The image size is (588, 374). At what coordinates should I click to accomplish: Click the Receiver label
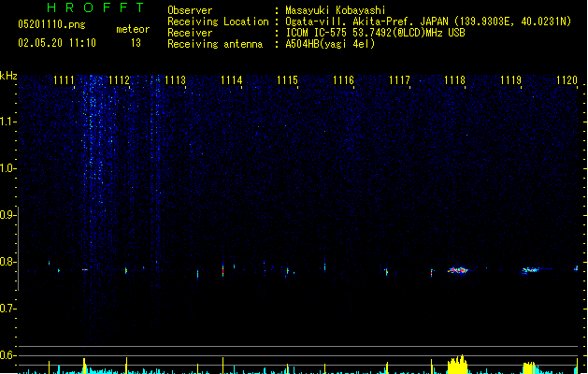click(x=190, y=33)
